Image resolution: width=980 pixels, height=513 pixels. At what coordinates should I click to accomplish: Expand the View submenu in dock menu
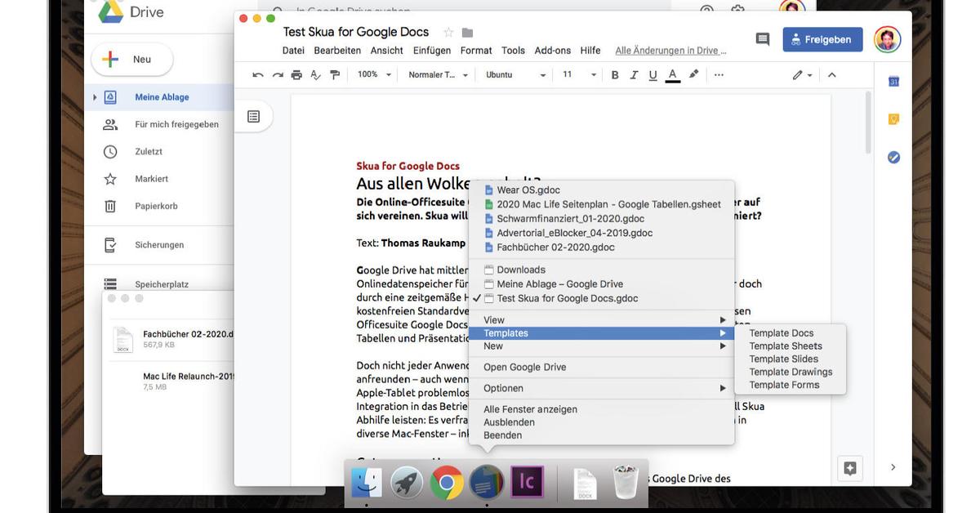[601, 320]
